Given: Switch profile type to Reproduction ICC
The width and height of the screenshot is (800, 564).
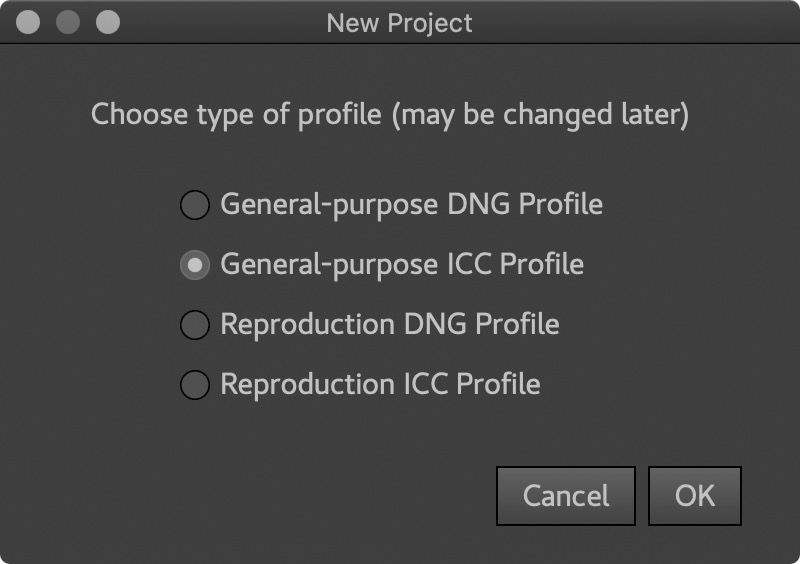Looking at the screenshot, I should (194, 384).
